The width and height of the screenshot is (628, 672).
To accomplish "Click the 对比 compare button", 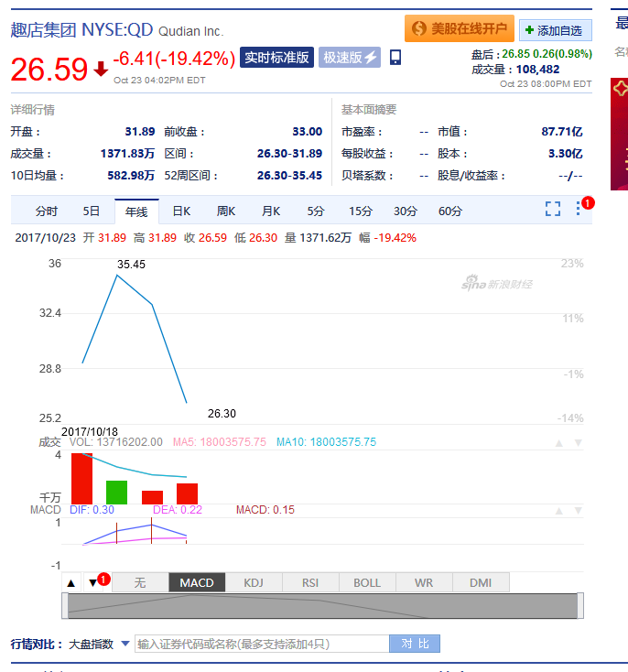I will (415, 644).
